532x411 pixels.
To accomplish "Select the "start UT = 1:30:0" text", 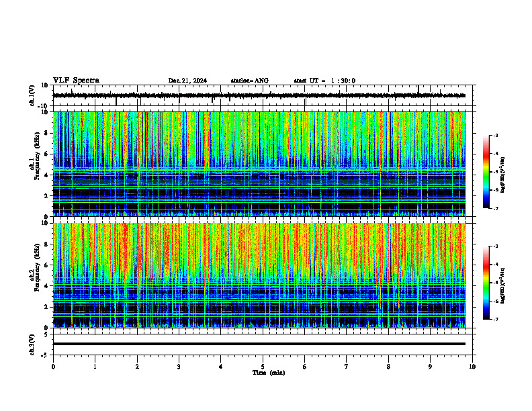I will 324,81.
